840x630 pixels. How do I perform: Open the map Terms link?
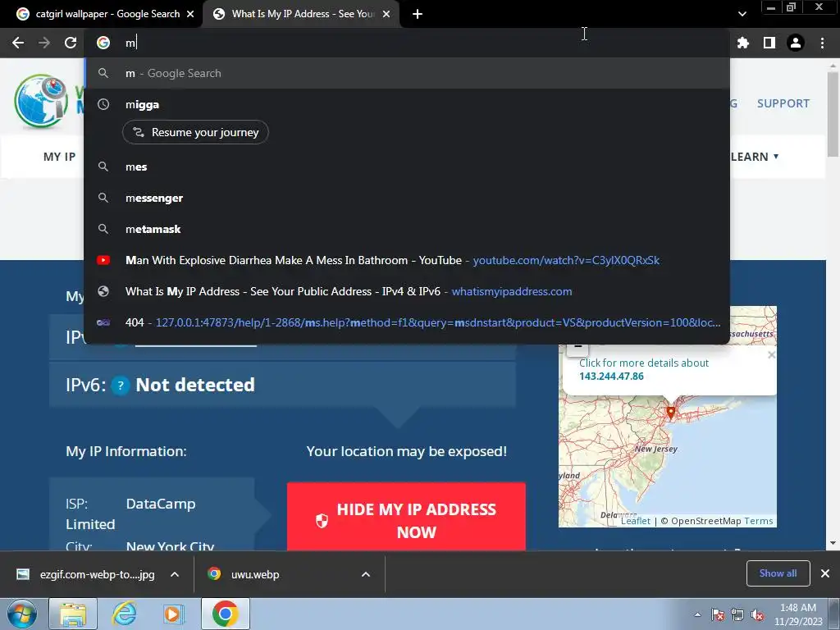click(x=759, y=521)
